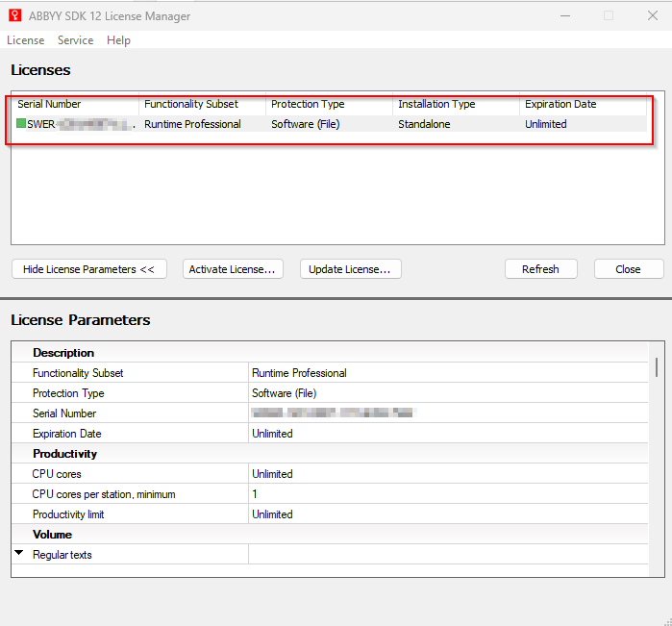Expand the Regular texts row arrow

point(19,554)
